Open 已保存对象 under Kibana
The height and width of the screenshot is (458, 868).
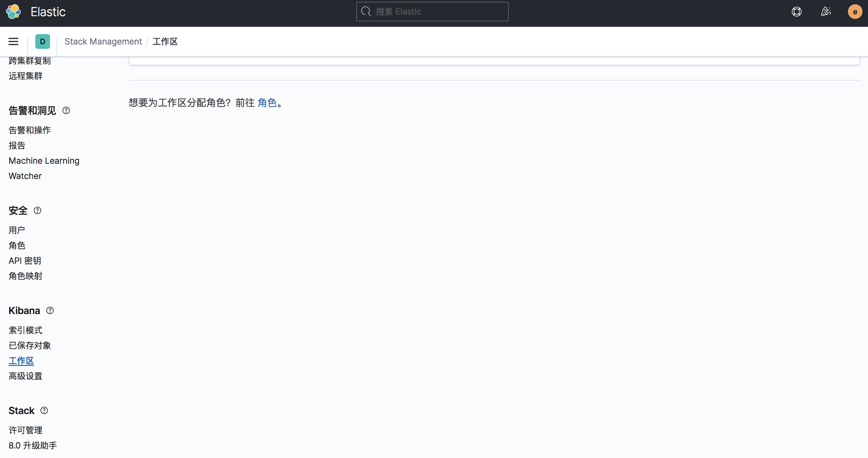tap(30, 345)
